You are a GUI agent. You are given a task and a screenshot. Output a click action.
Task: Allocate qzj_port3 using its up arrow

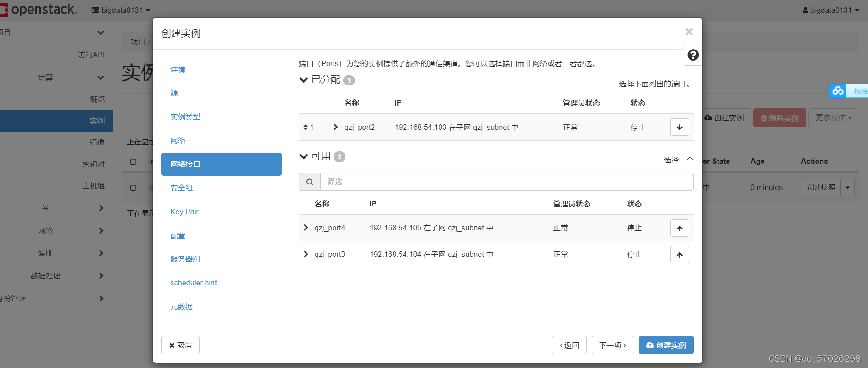(x=679, y=255)
